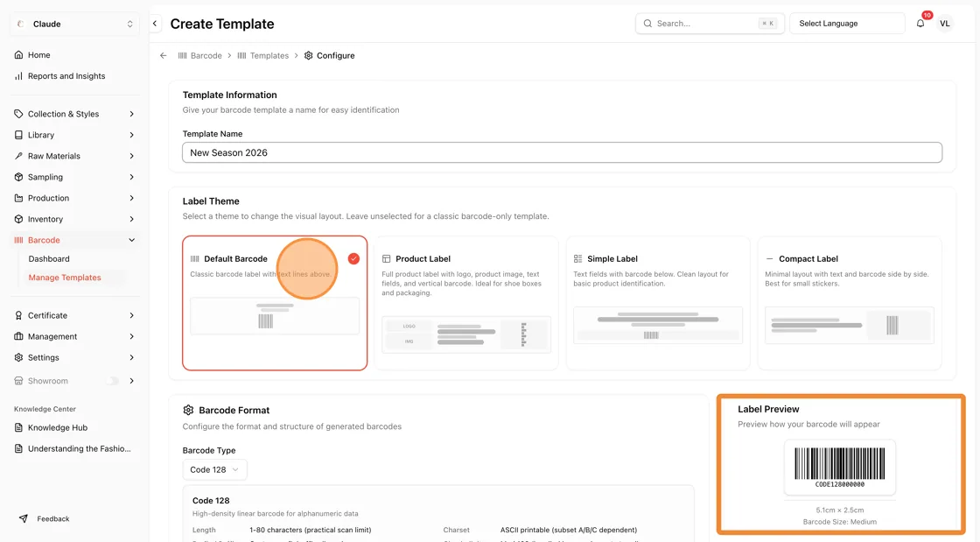Click the Production factory icon
The height and width of the screenshot is (542, 980).
click(18, 198)
